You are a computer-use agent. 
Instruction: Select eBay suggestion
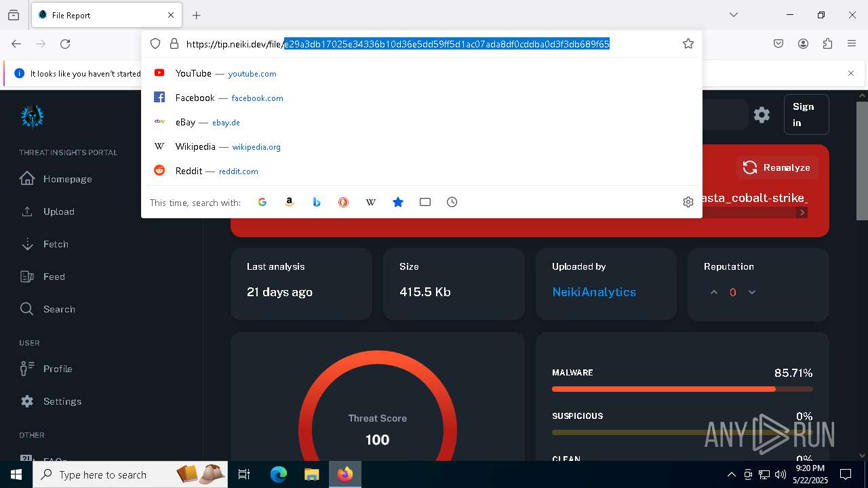421,122
